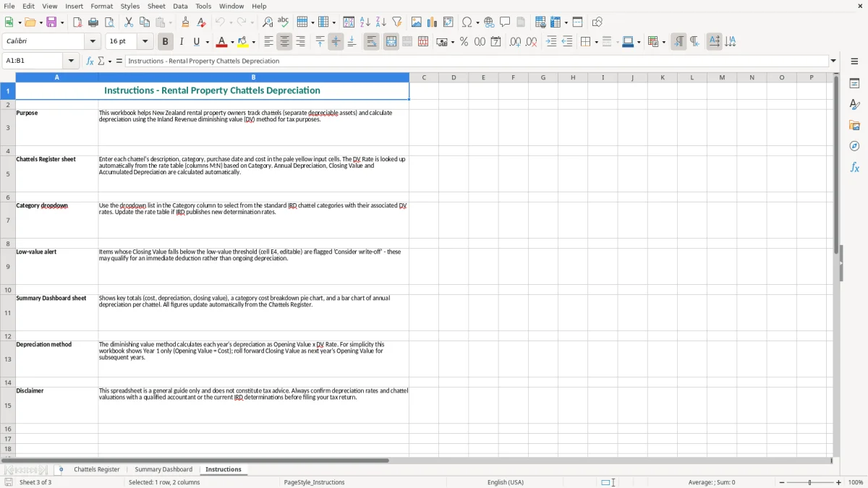
Task: Apply yellow background color swatch
Action: tap(244, 42)
